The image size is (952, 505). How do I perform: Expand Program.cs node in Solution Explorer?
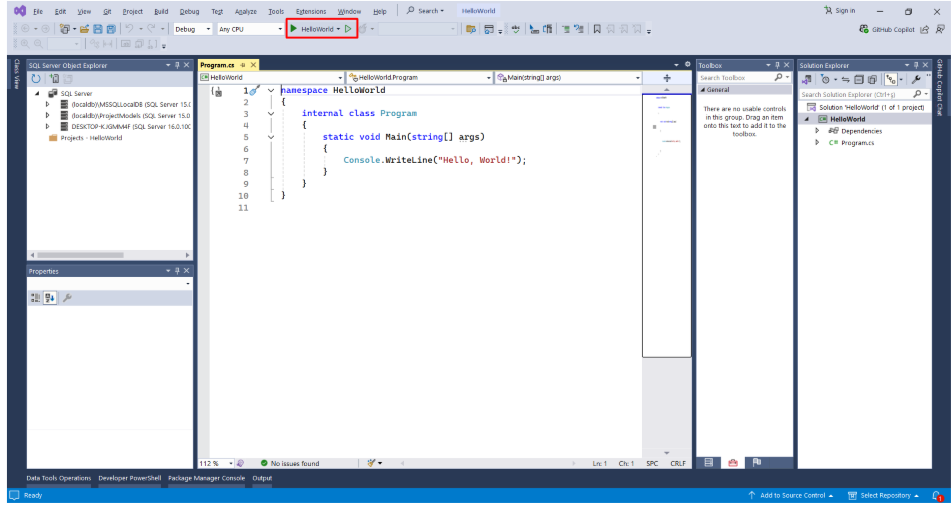[x=817, y=143]
